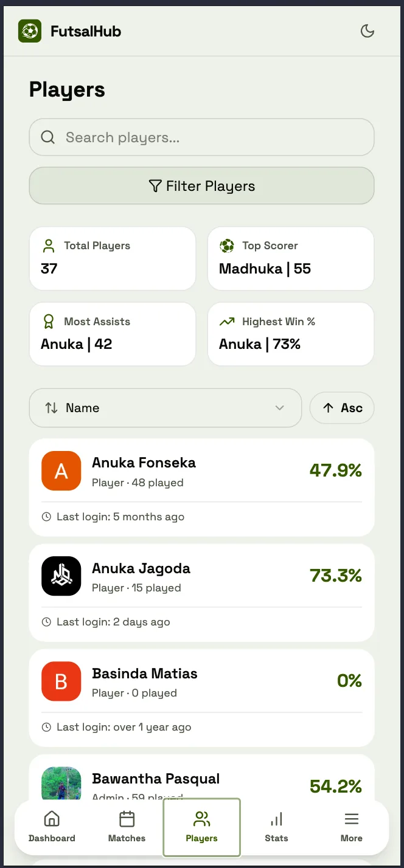Go to the Matches tab
The width and height of the screenshot is (404, 868).
[x=127, y=827]
